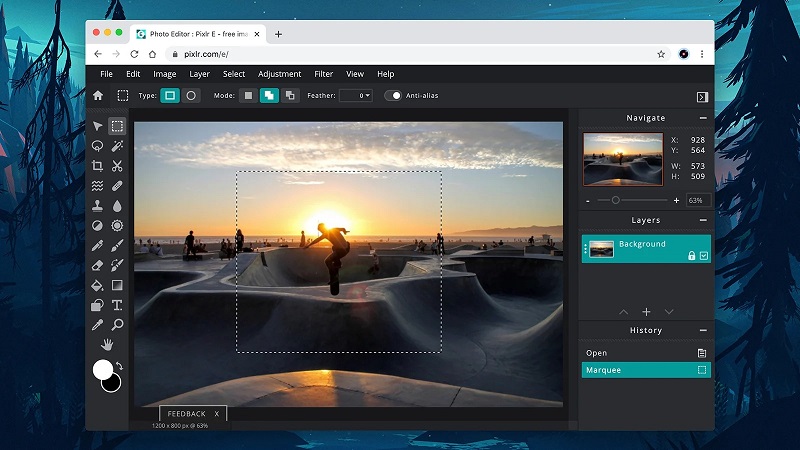Collapse the History panel
Image resolution: width=800 pixels, height=450 pixels.
(x=703, y=330)
